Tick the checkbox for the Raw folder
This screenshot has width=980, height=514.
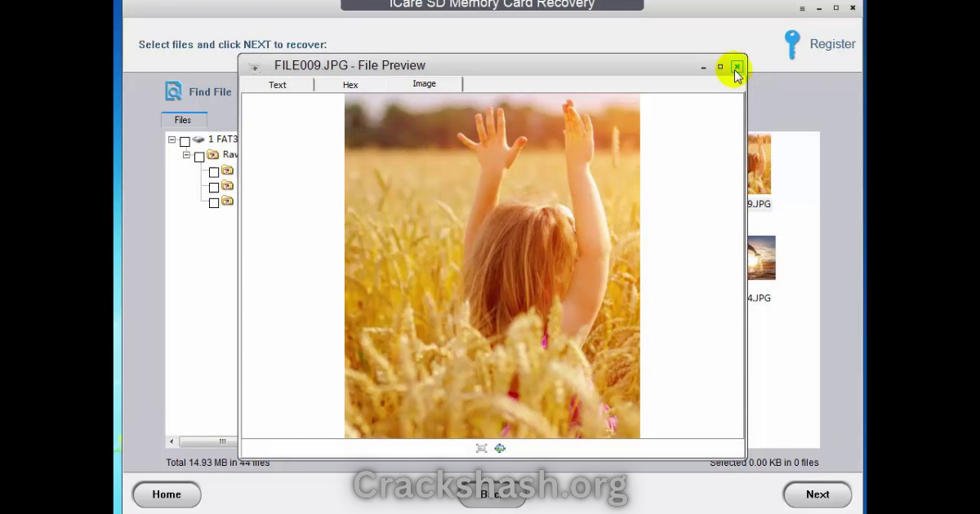click(199, 157)
